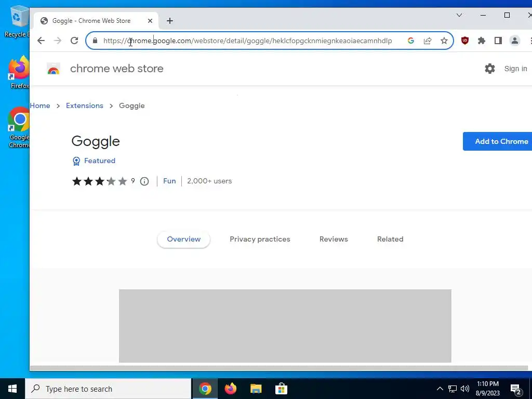Open the network tray icon
The height and width of the screenshot is (399, 532).
click(453, 389)
